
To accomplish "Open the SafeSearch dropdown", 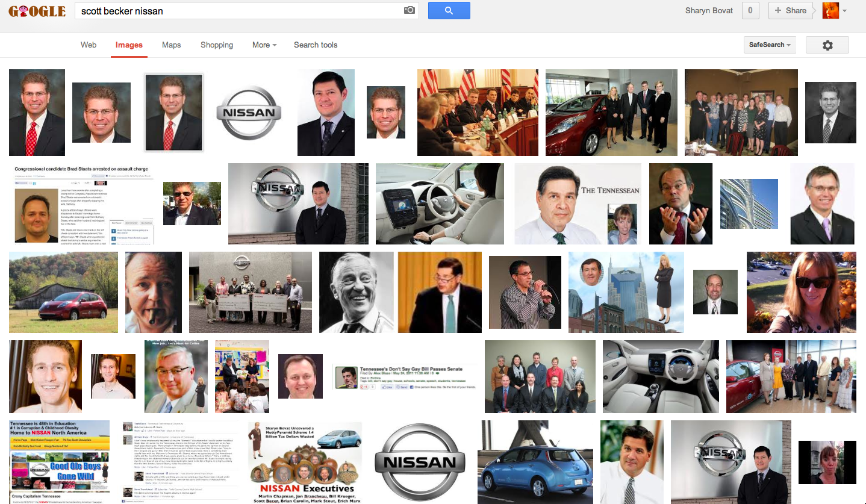I will tap(770, 45).
